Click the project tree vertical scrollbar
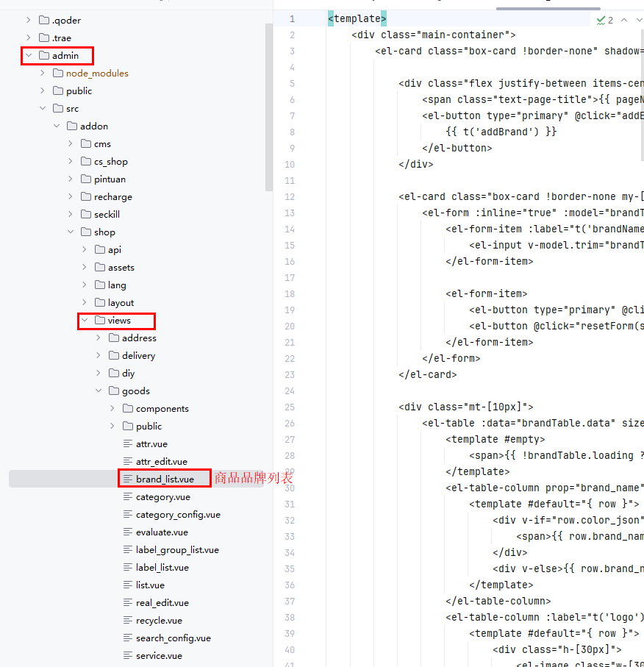This screenshot has height=667, width=644. 269,103
